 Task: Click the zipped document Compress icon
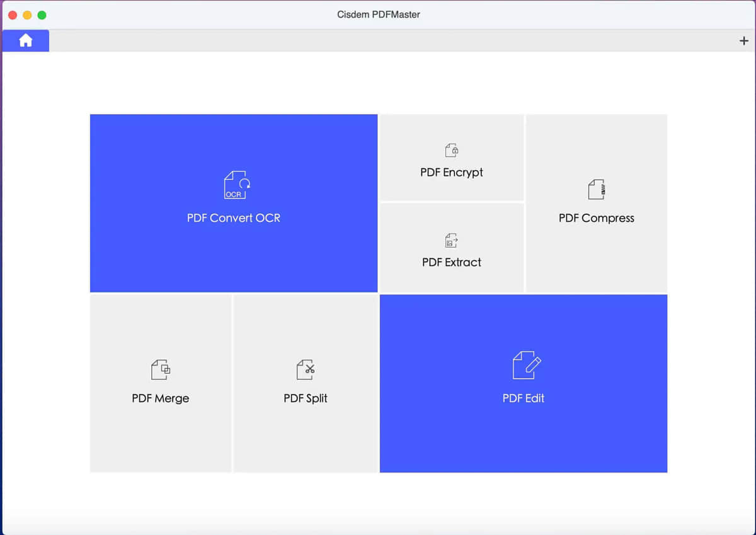pos(597,189)
